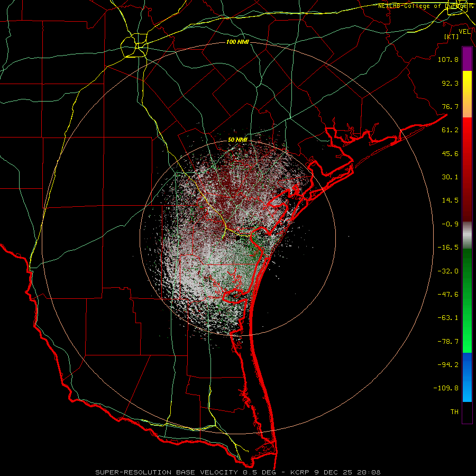Click the -63.1 legend value
This screenshot has width=476, height=476.
coord(448,318)
